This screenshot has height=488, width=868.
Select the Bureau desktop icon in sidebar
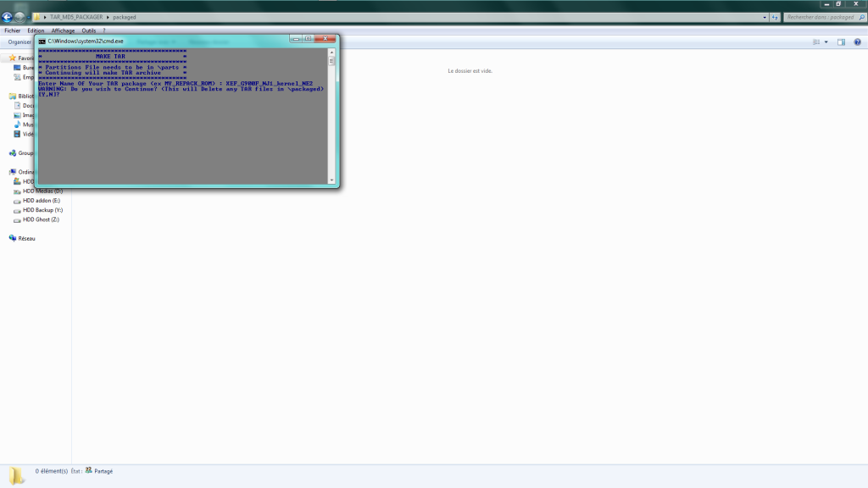17,68
